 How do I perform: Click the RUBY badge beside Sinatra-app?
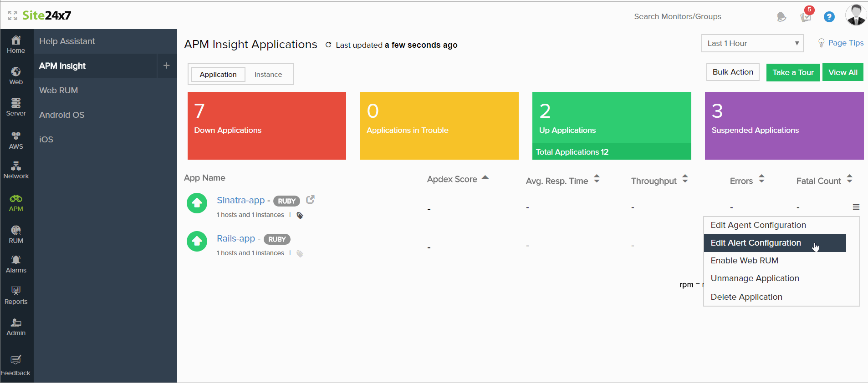pos(286,201)
